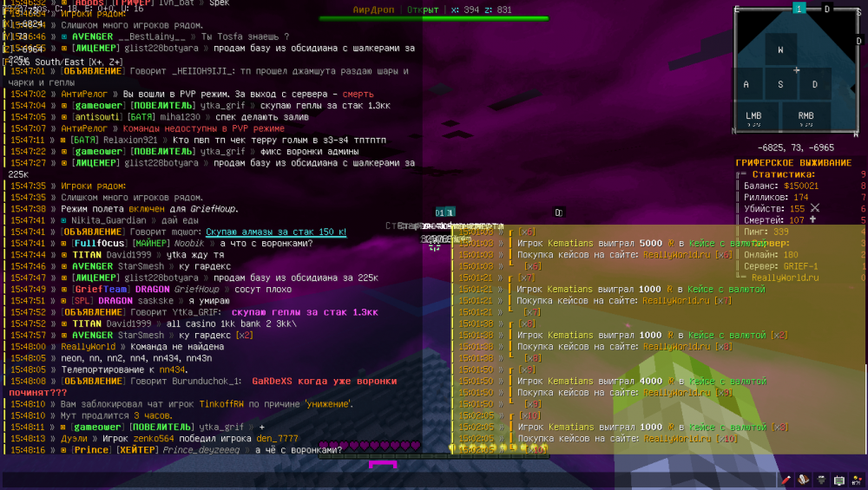Open the ReallyWorld.ru link marked [x8]

click(676, 346)
